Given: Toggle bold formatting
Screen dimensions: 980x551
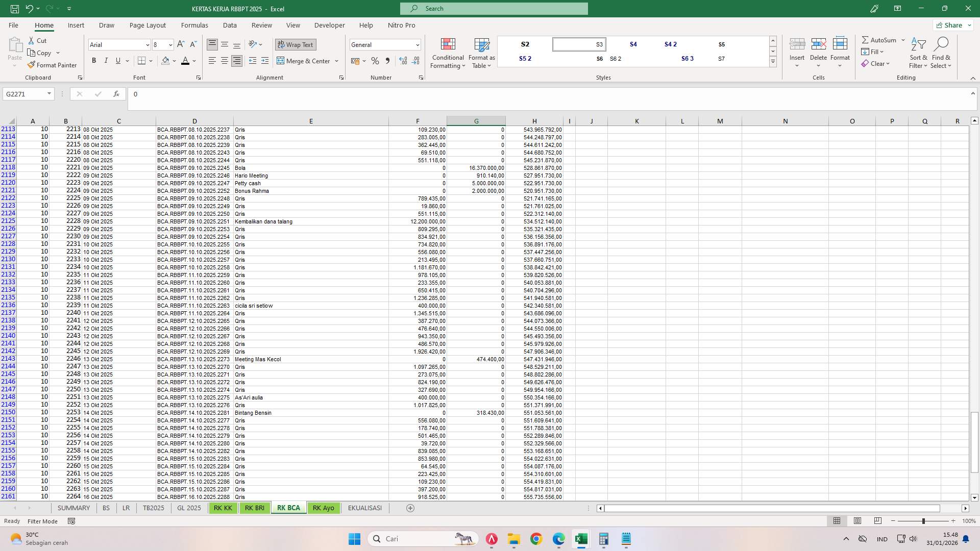Looking at the screenshot, I should coord(94,61).
